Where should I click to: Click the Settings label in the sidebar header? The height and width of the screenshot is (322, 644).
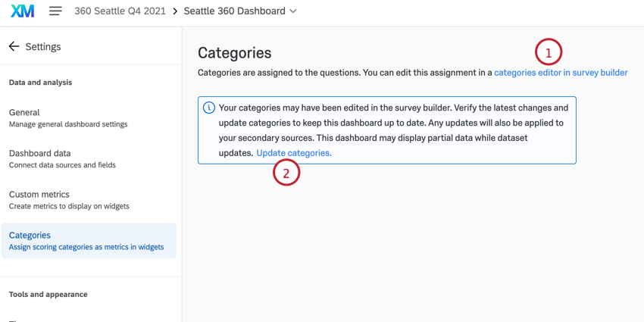tap(43, 47)
